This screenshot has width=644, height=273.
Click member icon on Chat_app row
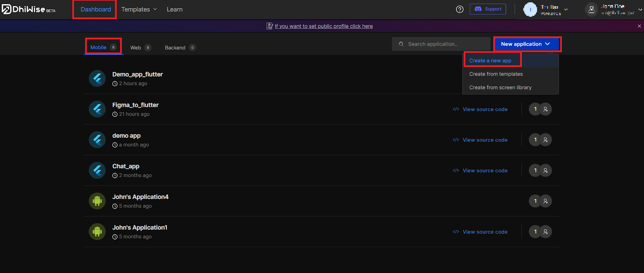click(545, 170)
